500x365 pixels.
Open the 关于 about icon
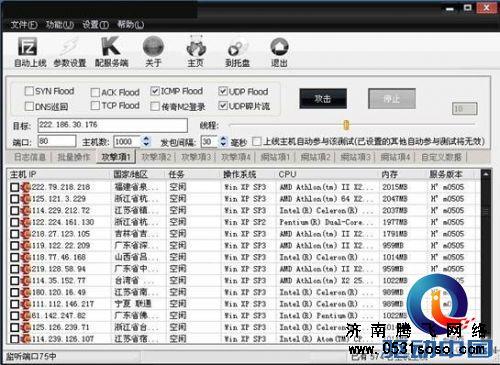153,46
